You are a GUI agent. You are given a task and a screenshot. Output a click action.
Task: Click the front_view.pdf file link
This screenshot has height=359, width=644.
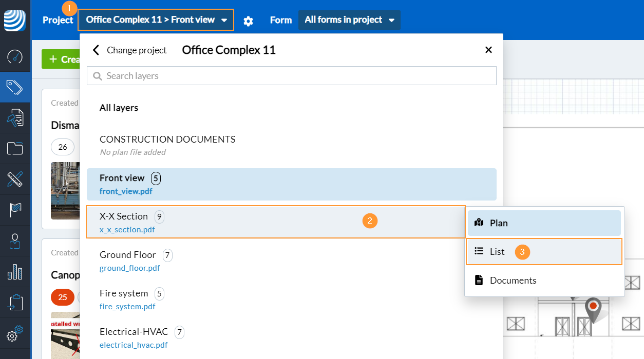126,191
